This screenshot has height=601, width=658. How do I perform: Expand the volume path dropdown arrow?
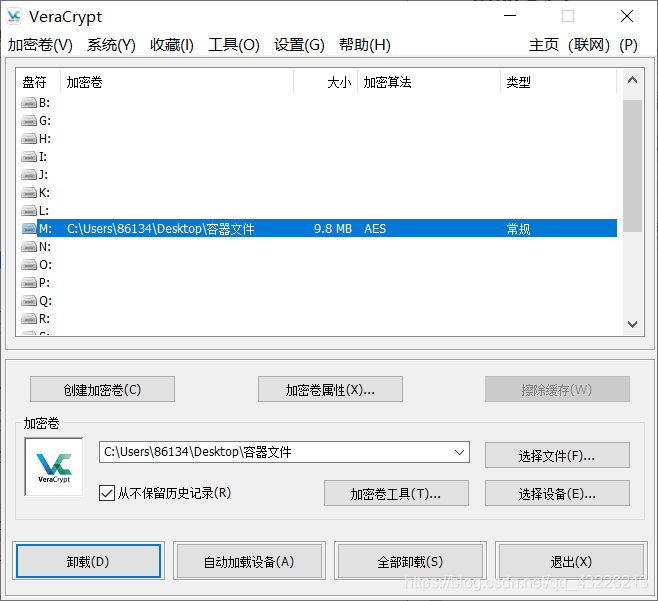coord(459,452)
